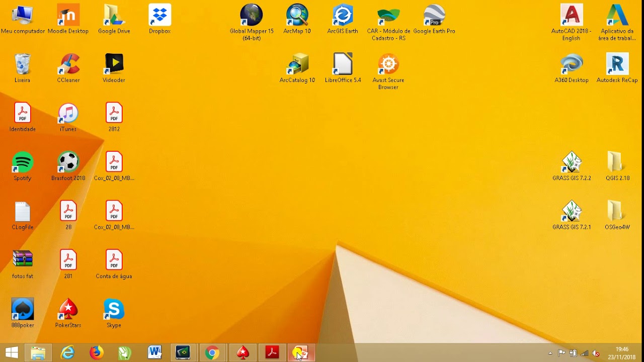The width and height of the screenshot is (644, 362).
Task: Click the muted volume tray icon
Action: (x=596, y=353)
